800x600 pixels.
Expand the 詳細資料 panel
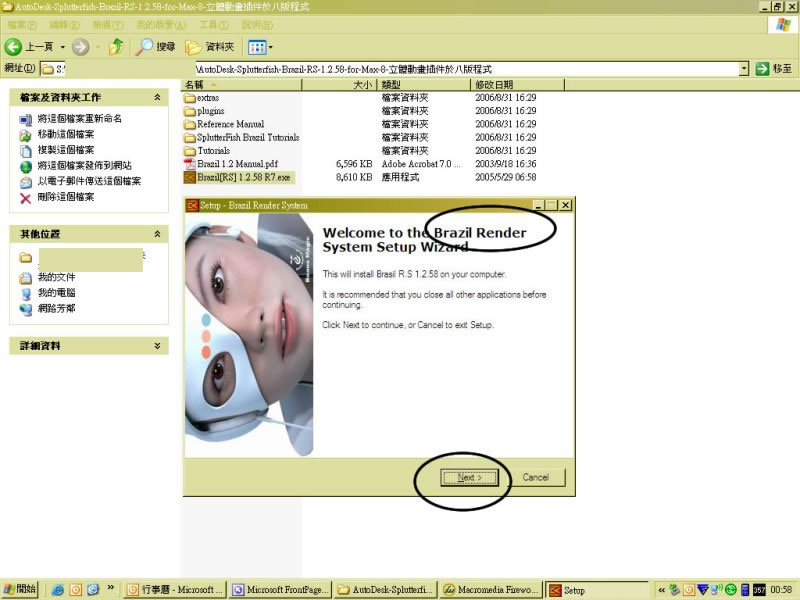pos(157,345)
